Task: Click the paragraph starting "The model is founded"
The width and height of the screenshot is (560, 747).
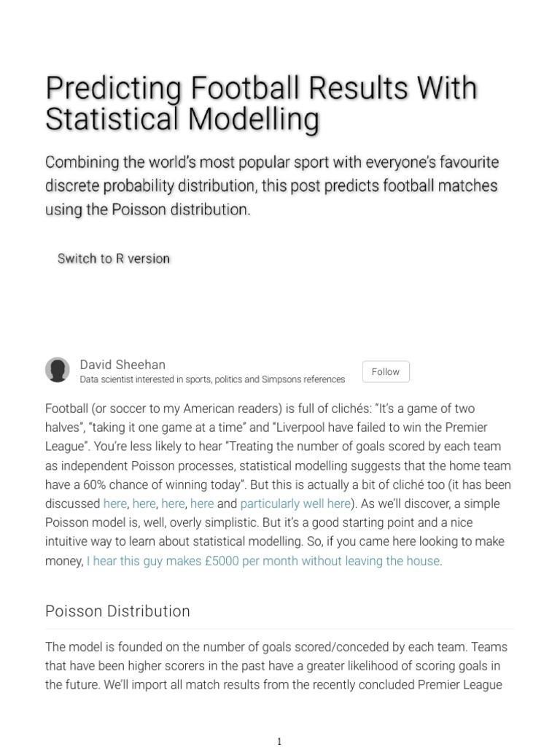Action: [277, 665]
